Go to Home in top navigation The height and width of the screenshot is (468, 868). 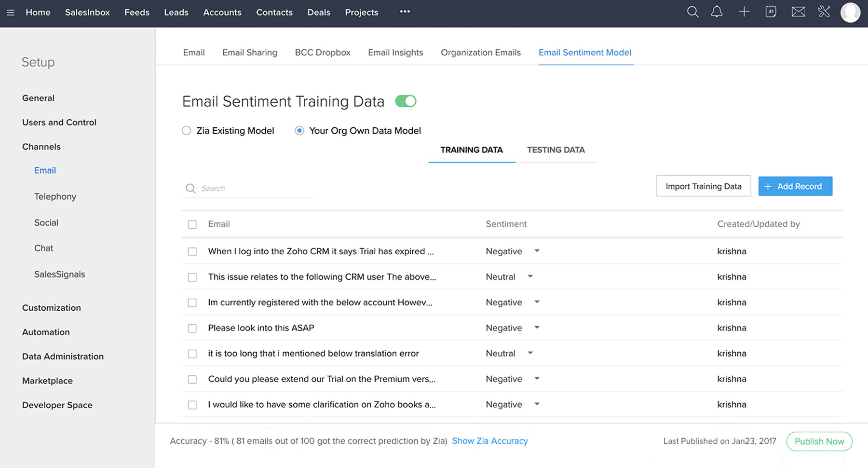(38, 13)
